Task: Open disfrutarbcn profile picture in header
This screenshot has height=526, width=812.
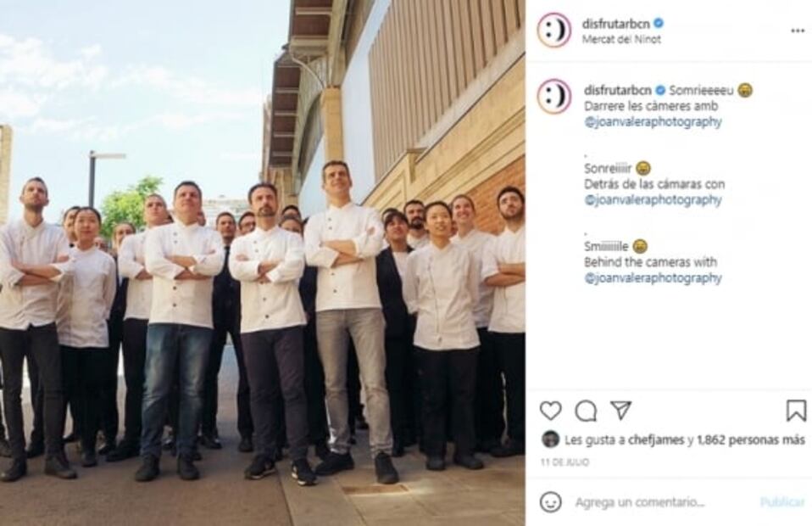Action: [x=553, y=31]
